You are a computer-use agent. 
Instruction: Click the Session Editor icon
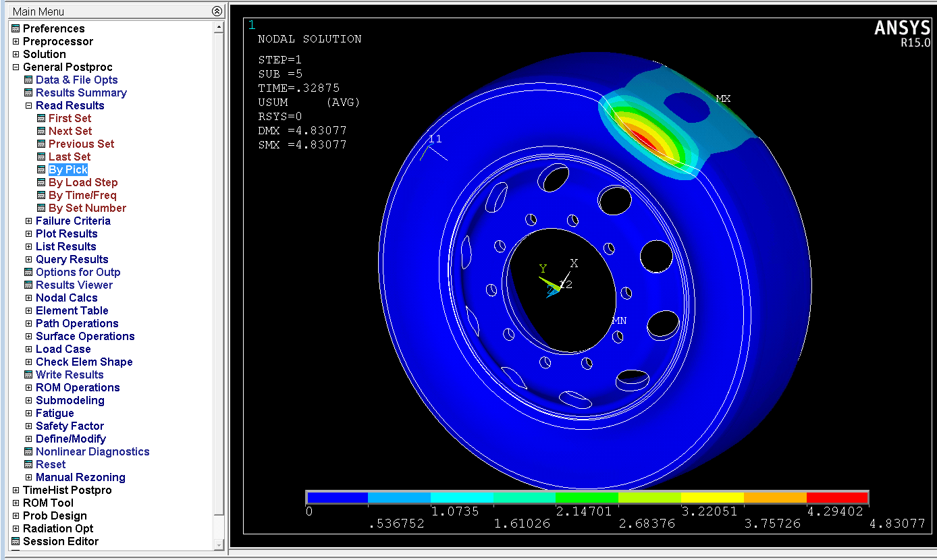pos(16,541)
